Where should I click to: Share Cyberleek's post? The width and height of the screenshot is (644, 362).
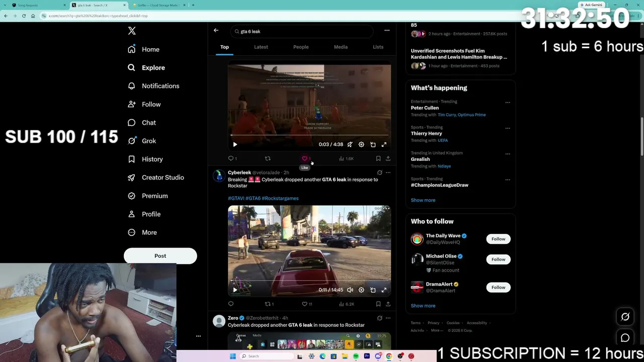(x=388, y=304)
